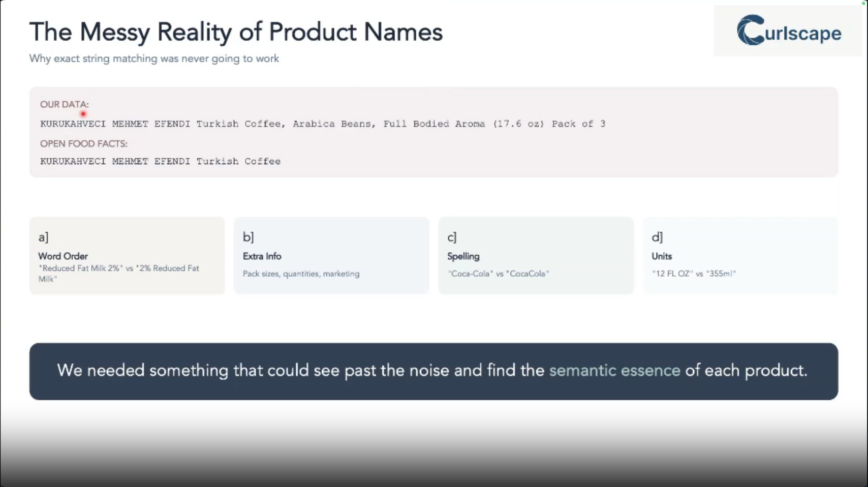Click the OUR DATA label
Screen dimensions: 868x487
click(x=65, y=104)
